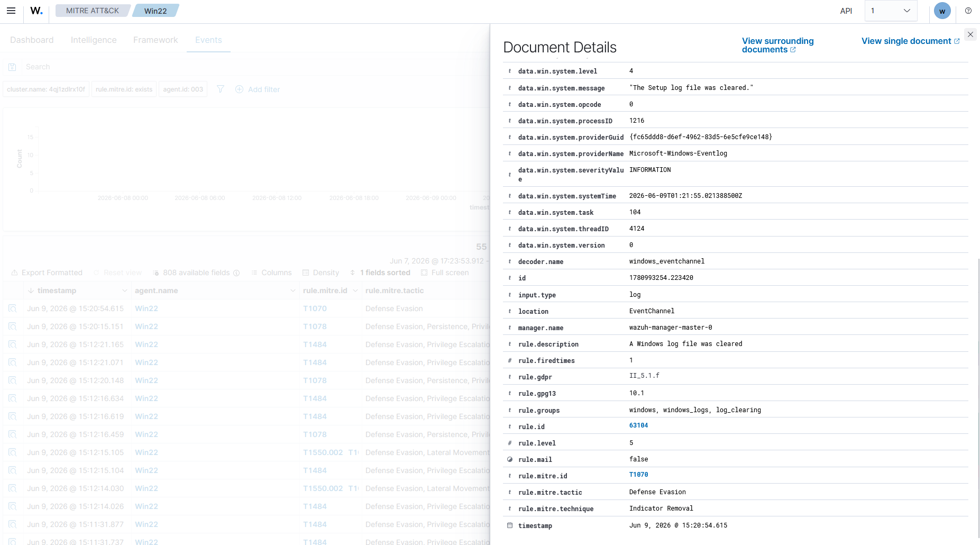Open T1550.002 in the 15:12:15.105 row

click(323, 452)
